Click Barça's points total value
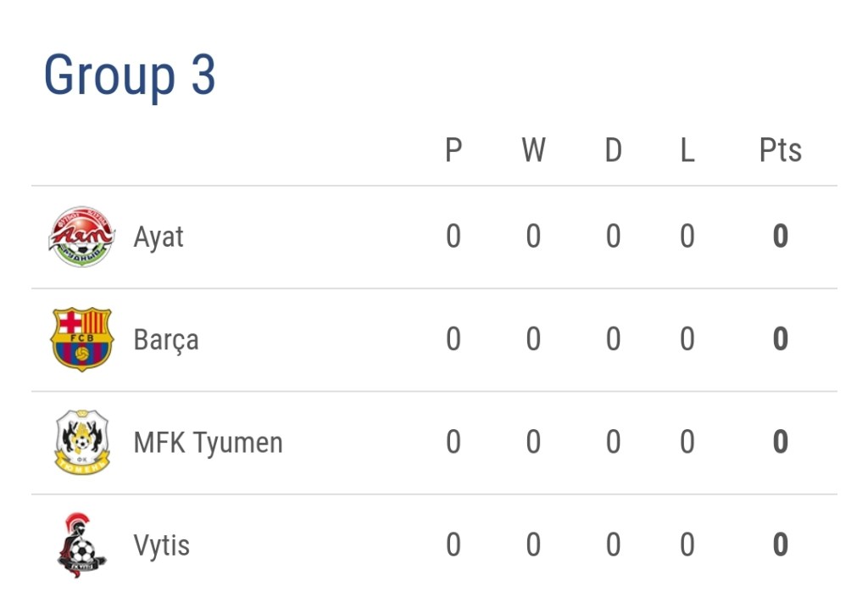This screenshot has height=614, width=868. (780, 339)
